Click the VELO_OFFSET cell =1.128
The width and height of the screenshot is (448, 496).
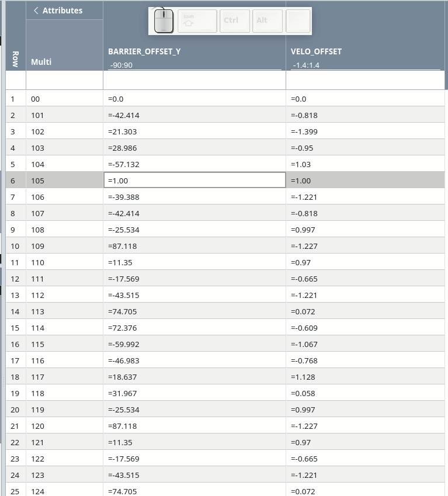click(365, 377)
